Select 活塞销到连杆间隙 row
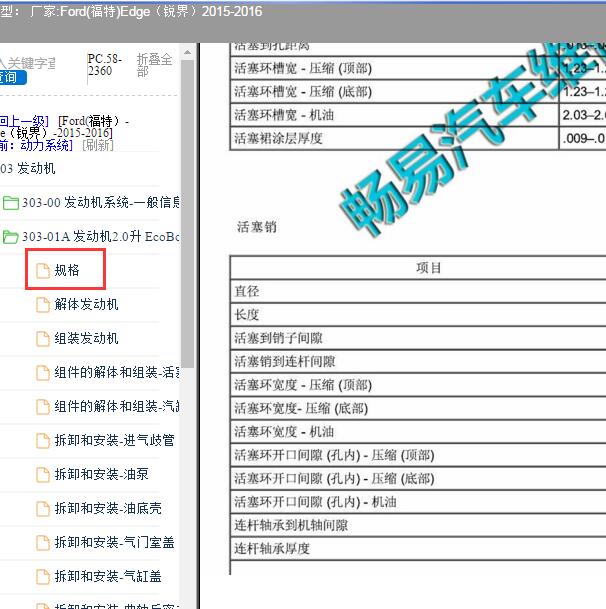The height and width of the screenshot is (609, 606). 418,362
